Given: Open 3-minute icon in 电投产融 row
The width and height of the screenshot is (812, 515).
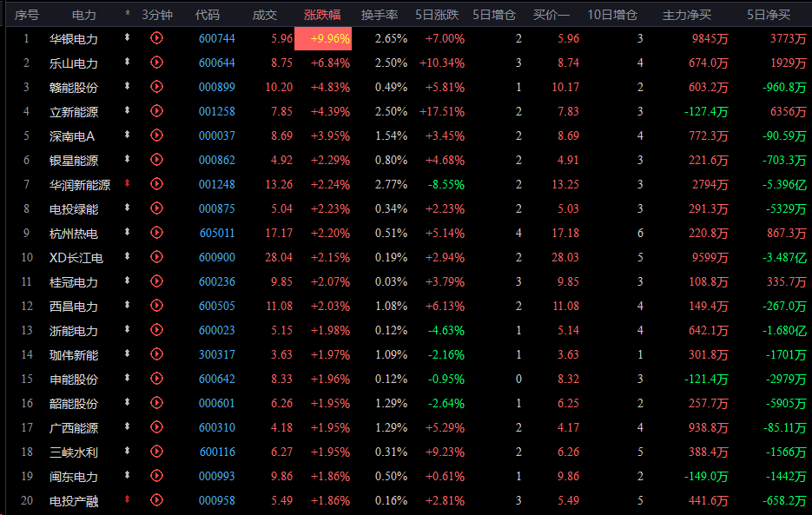Looking at the screenshot, I should [156, 500].
